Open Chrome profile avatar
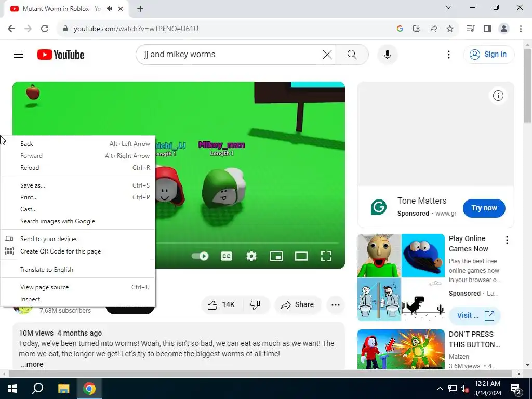 pyautogui.click(x=504, y=29)
